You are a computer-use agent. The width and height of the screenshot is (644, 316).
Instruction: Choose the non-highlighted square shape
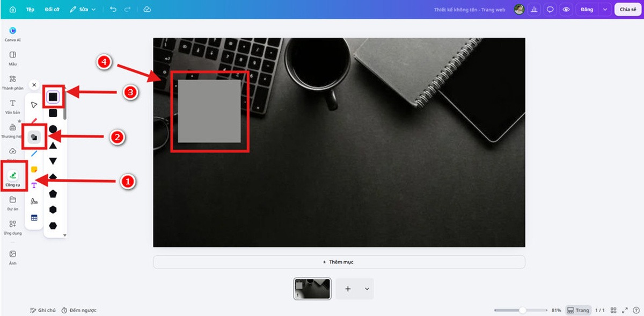(x=53, y=113)
